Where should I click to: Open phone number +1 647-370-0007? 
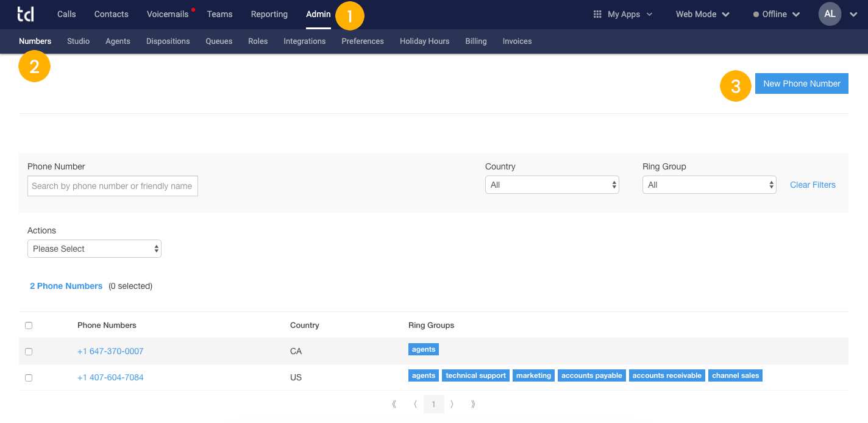point(110,351)
